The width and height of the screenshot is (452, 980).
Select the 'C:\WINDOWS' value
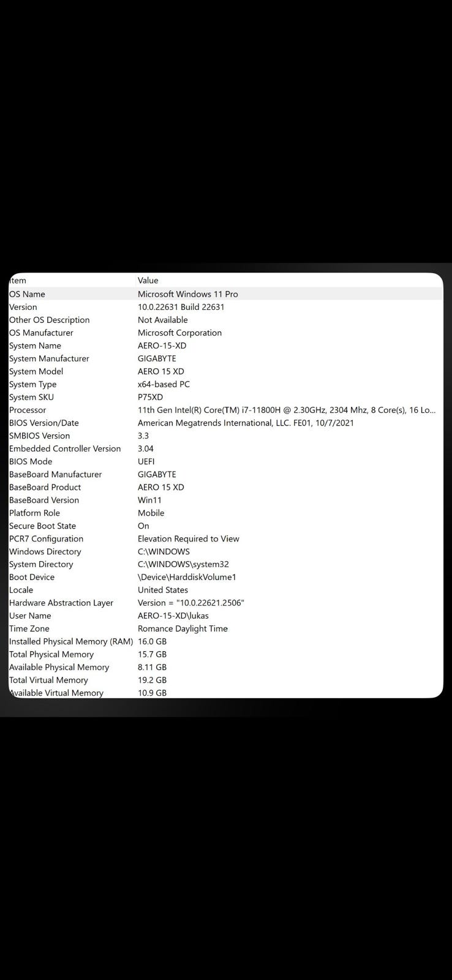[164, 551]
